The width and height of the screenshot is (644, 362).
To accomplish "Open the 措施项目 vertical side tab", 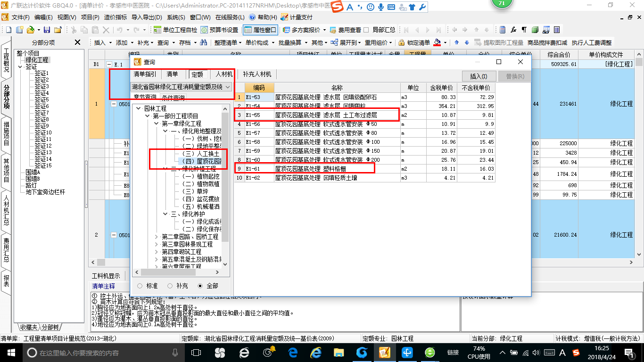I will tap(6, 133).
